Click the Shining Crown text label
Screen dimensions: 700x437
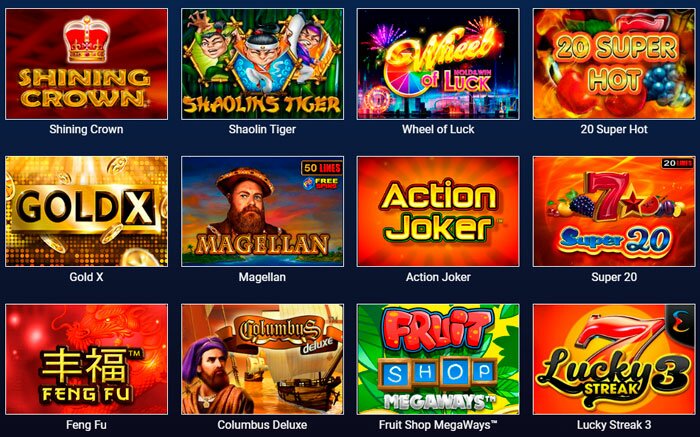(x=86, y=129)
